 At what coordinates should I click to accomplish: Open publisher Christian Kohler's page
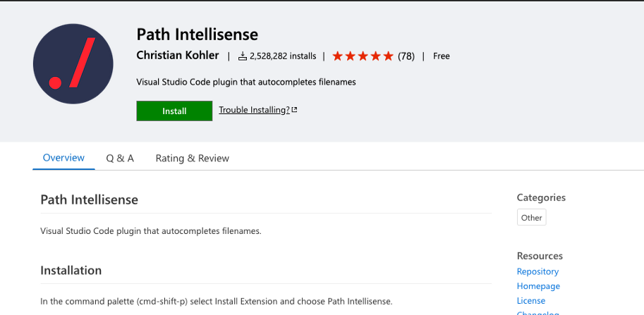point(178,56)
